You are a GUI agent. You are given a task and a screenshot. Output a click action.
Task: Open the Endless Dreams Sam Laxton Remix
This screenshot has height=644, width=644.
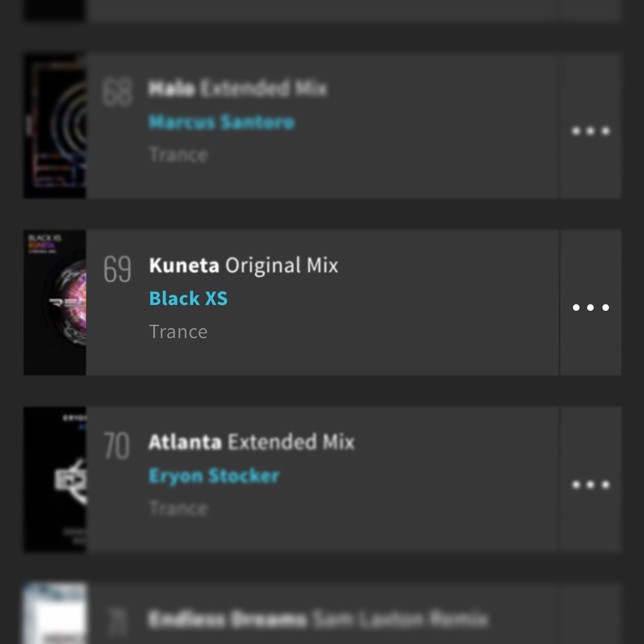[318, 619]
